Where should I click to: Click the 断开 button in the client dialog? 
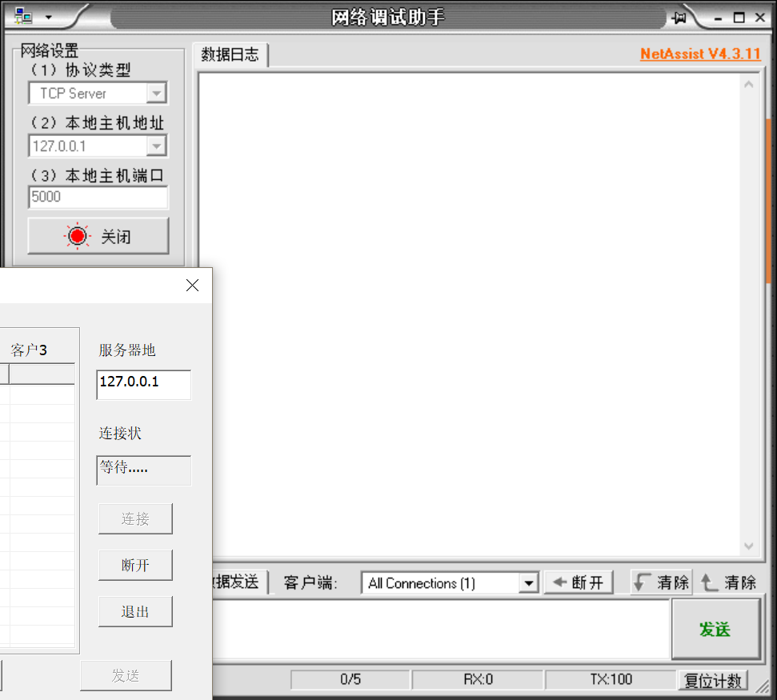[135, 565]
